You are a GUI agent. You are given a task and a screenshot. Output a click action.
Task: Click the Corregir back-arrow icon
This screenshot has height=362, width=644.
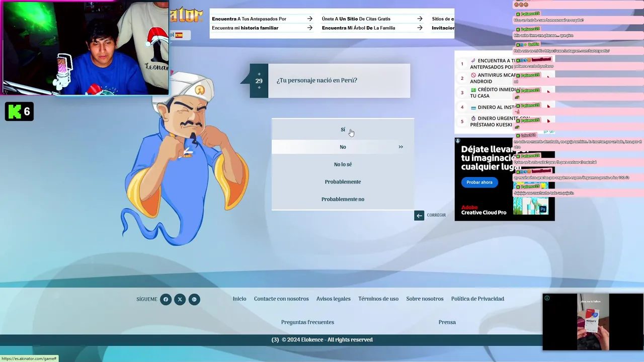click(x=419, y=215)
